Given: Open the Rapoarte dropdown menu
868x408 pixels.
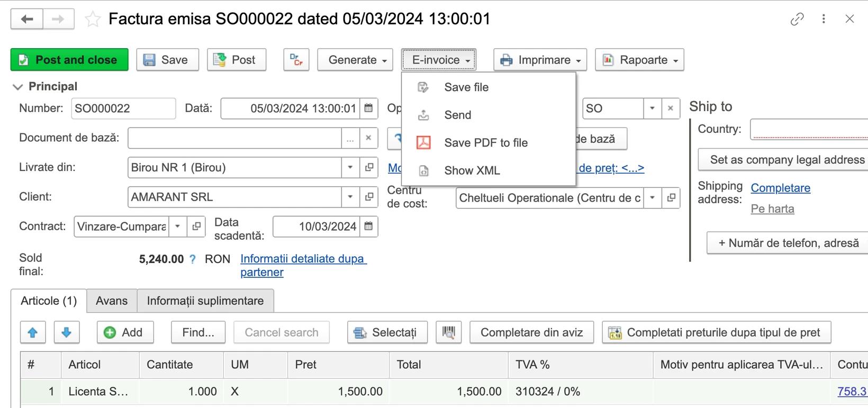Looking at the screenshot, I should [639, 60].
